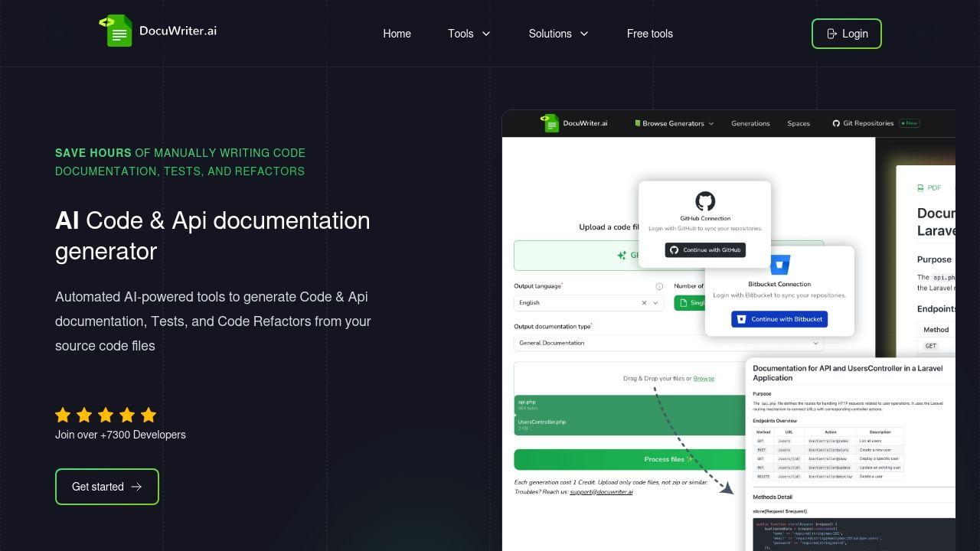Click the green New badge

pos(910,123)
